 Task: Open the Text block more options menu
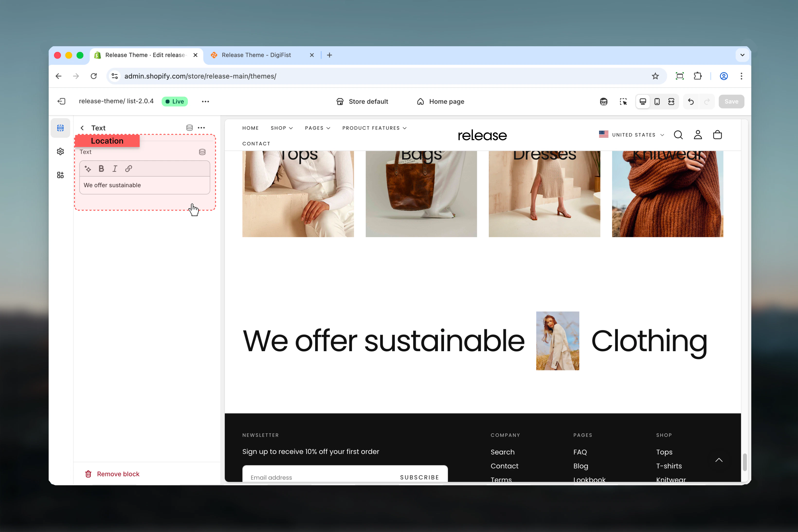(x=201, y=128)
